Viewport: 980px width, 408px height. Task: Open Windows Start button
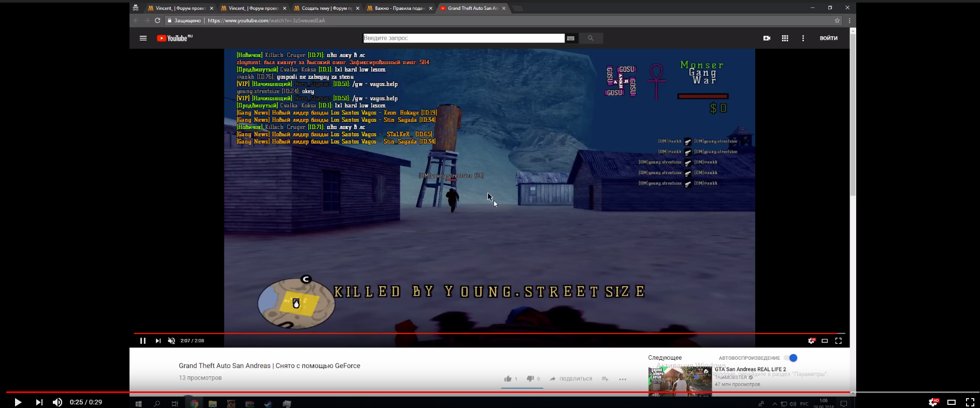(x=138, y=403)
